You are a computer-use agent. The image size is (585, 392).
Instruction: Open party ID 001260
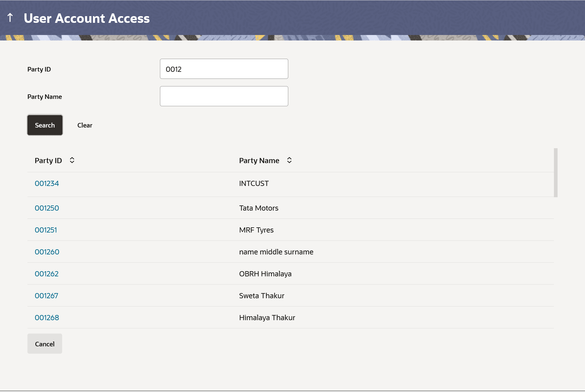pos(47,252)
